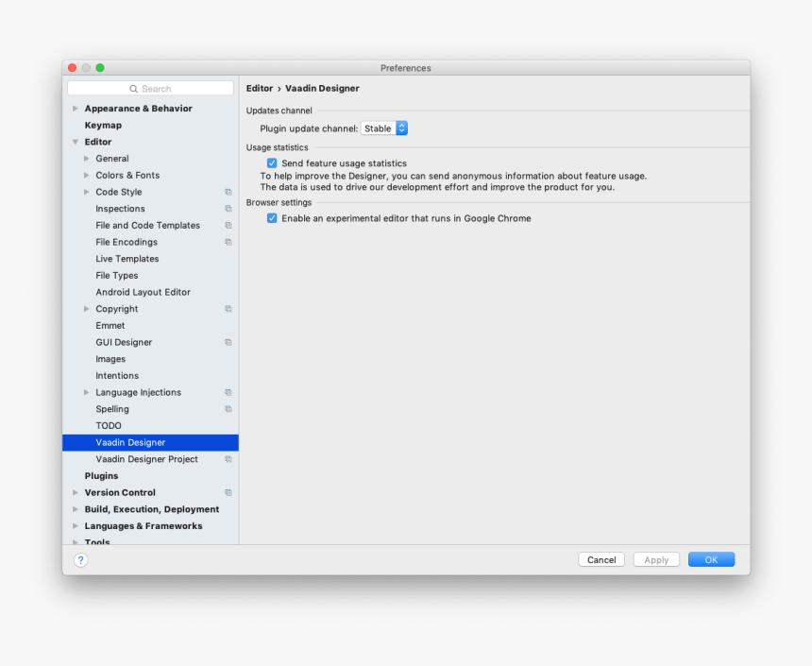This screenshot has width=812, height=666.
Task: Click the search magnifier icon
Action: pos(134,89)
